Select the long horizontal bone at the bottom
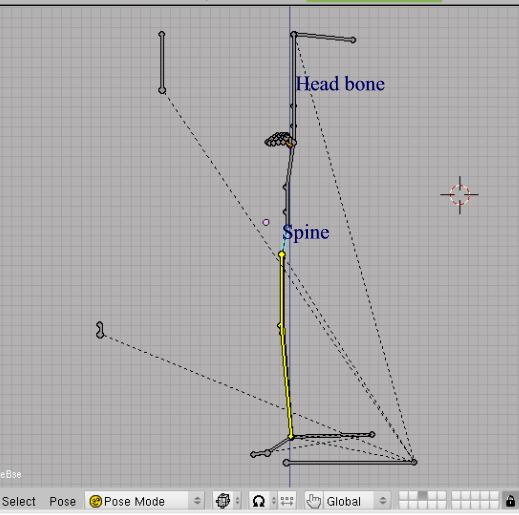519x515 pixels. point(350,462)
